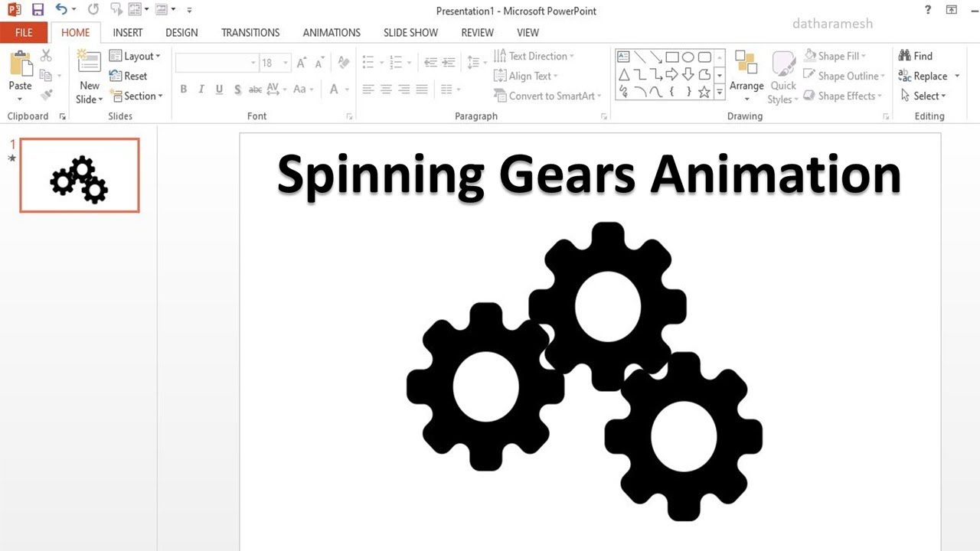Select slide 1 thumbnail
980x551 pixels.
(80, 175)
